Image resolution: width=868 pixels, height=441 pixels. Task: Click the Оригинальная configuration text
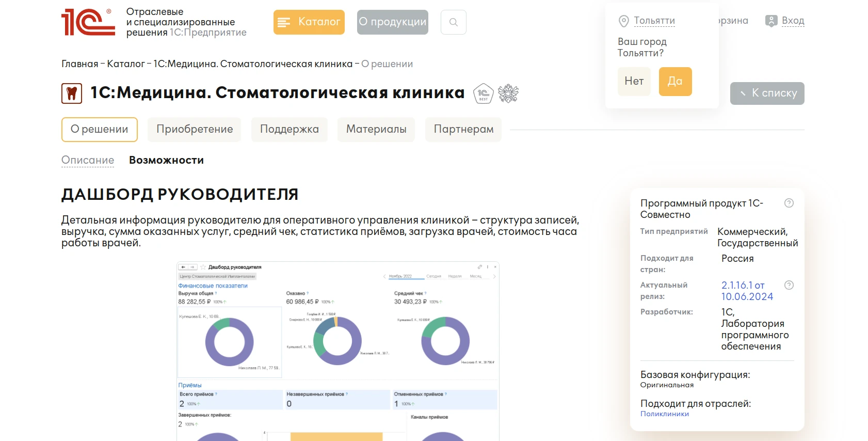coord(667,385)
